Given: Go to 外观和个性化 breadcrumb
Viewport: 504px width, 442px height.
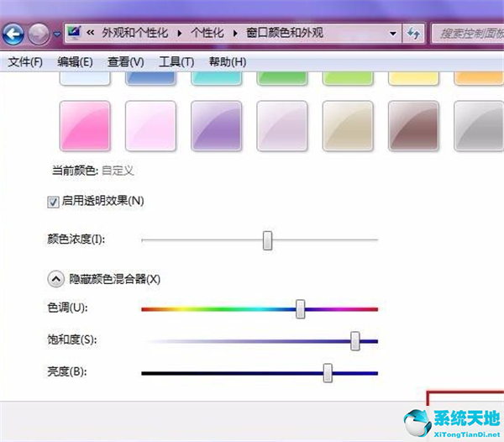Looking at the screenshot, I should click(135, 33).
